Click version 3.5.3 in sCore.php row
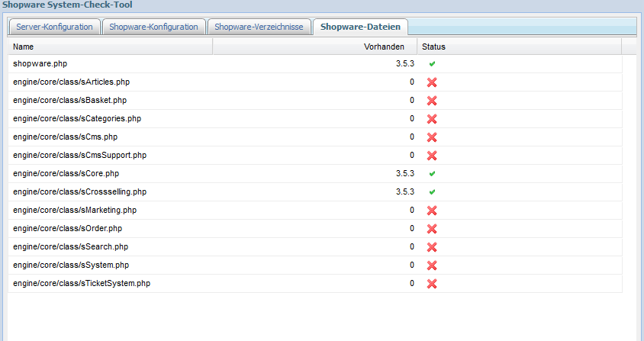The width and height of the screenshot is (644, 341). [405, 173]
